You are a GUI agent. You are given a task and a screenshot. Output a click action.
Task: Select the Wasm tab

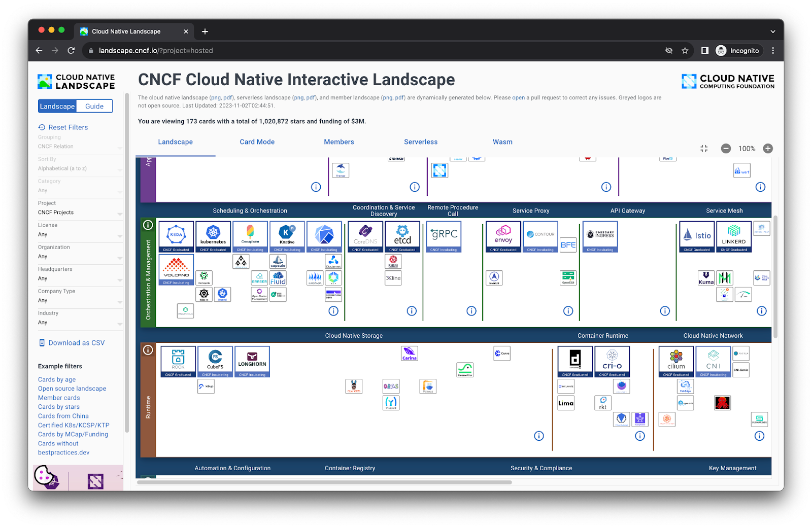point(502,142)
